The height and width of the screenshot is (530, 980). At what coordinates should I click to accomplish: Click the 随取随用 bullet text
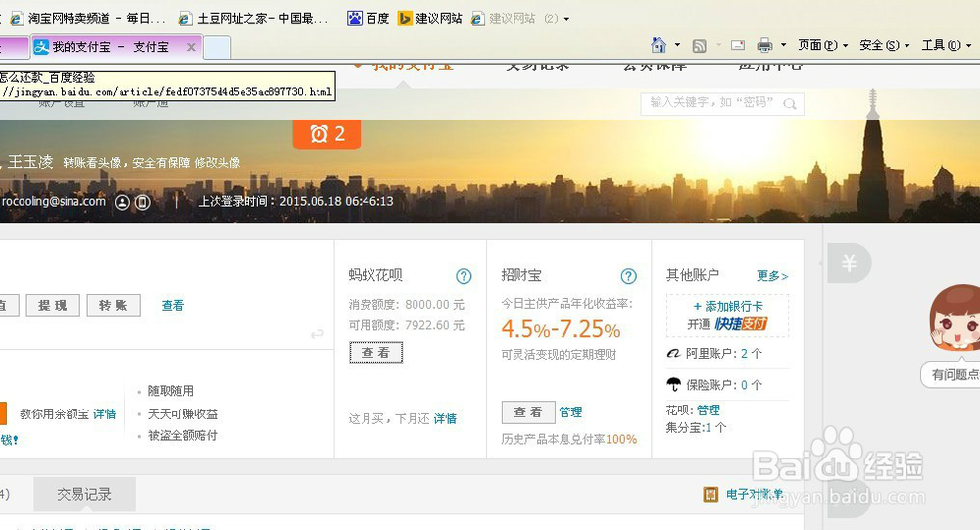[x=171, y=391]
